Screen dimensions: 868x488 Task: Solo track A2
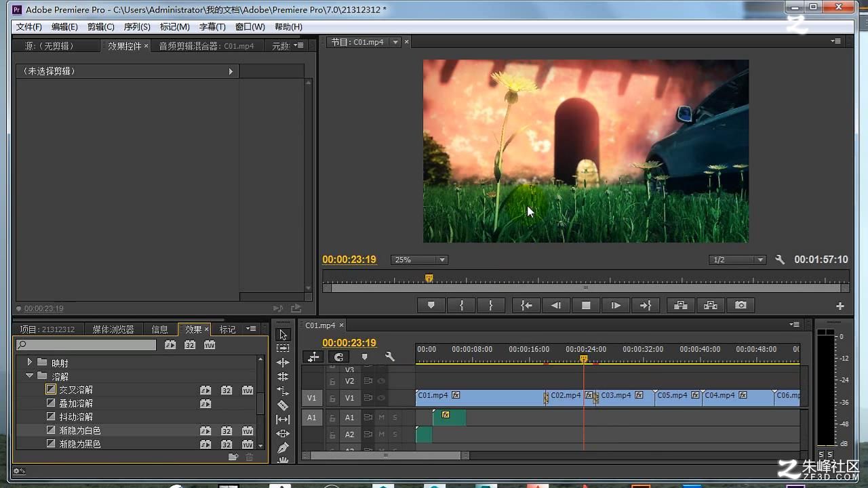tap(395, 434)
